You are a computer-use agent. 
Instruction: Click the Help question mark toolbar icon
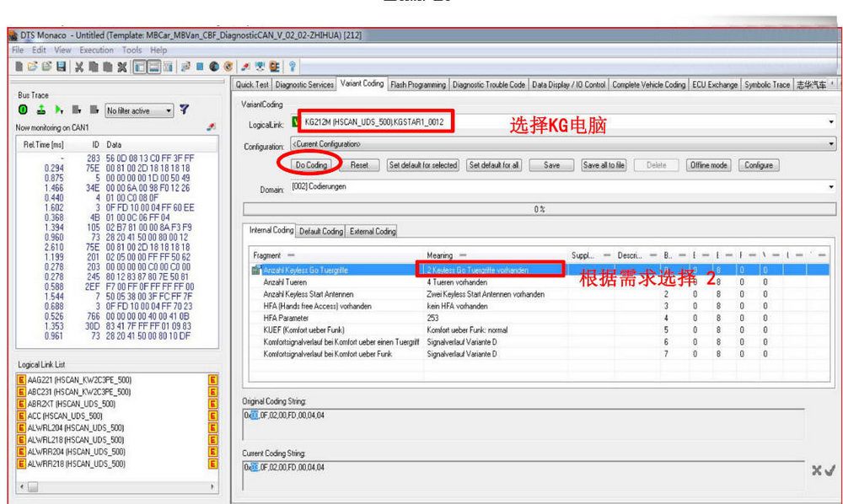[292, 67]
